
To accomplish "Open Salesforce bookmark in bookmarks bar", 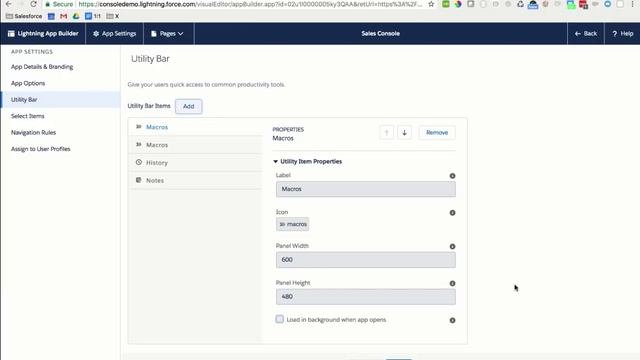I will tap(24, 16).
